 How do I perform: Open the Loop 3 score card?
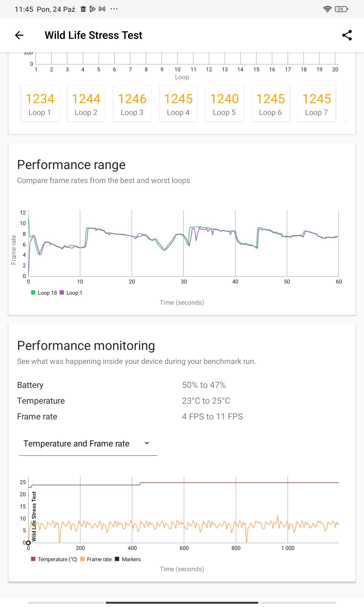point(132,103)
